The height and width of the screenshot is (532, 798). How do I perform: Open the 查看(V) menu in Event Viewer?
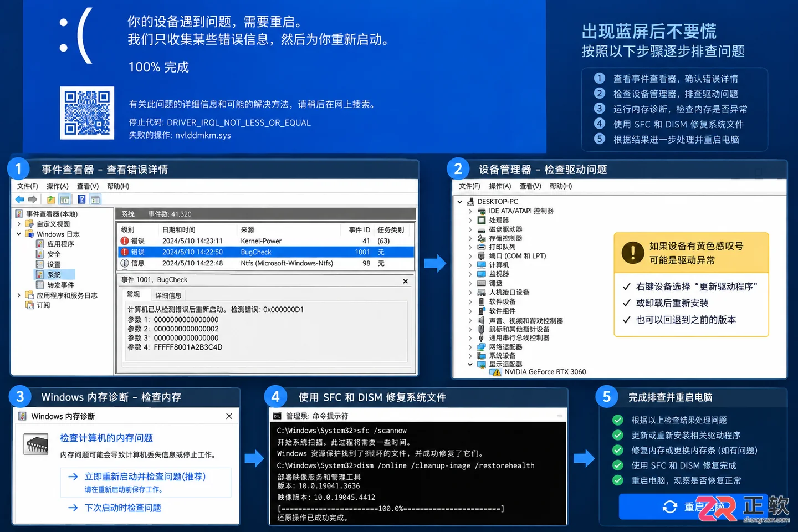pyautogui.click(x=88, y=186)
